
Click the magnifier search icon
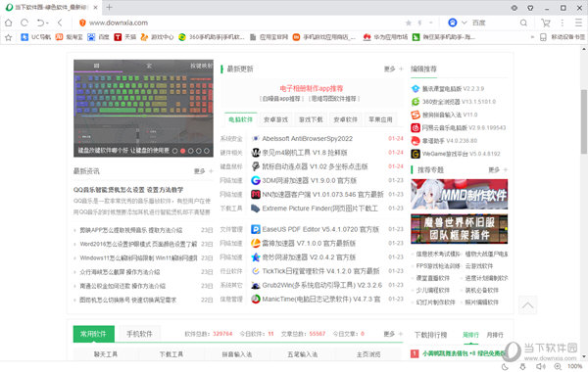(523, 23)
